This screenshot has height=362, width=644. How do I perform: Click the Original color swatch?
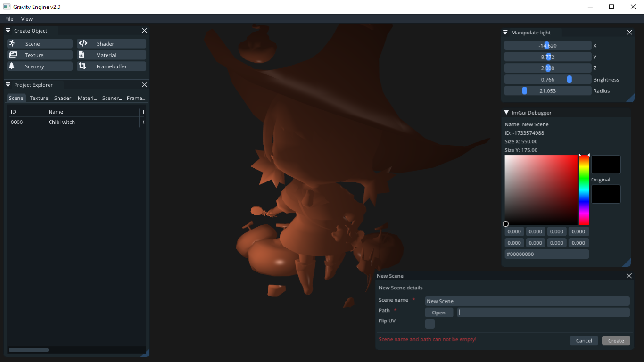tap(606, 194)
